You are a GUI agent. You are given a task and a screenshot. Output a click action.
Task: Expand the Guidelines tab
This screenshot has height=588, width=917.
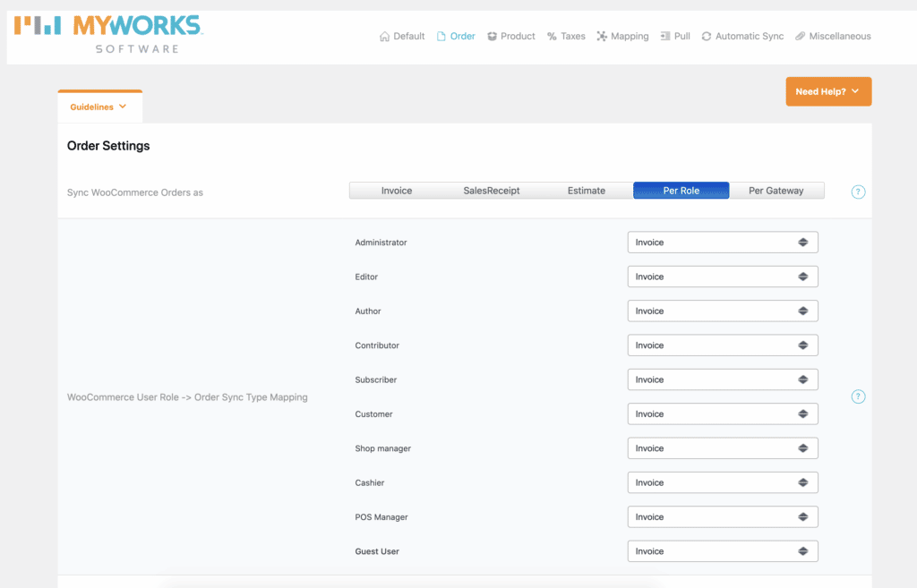(x=99, y=105)
